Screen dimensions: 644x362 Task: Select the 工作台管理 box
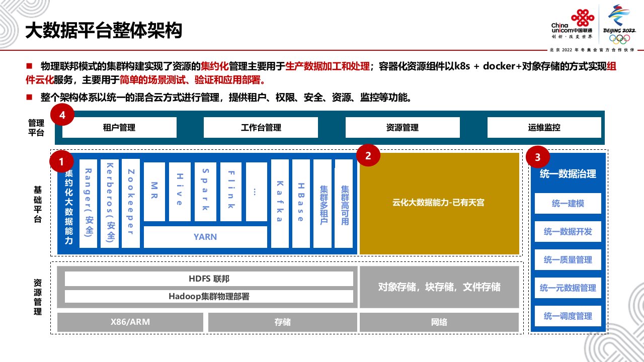point(261,128)
